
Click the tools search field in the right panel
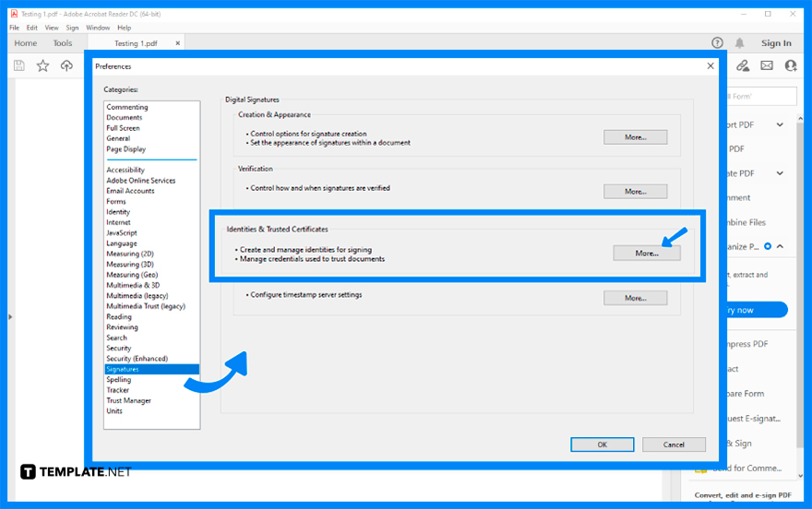[x=760, y=96]
